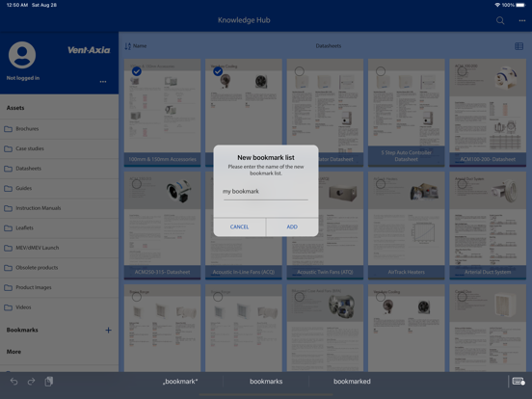Screen dimensions: 532x399
Task: Click the bookmark name input field
Action: (266, 192)
